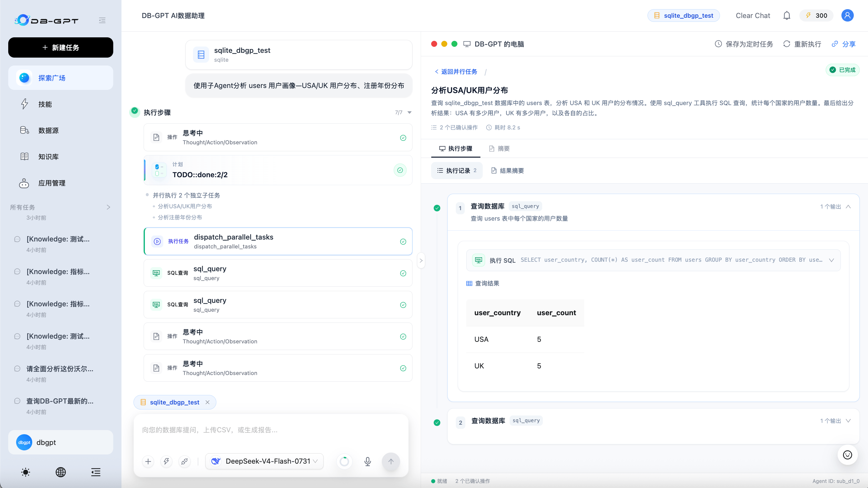
Task: Open the 探索广场 menu item
Action: click(61, 78)
